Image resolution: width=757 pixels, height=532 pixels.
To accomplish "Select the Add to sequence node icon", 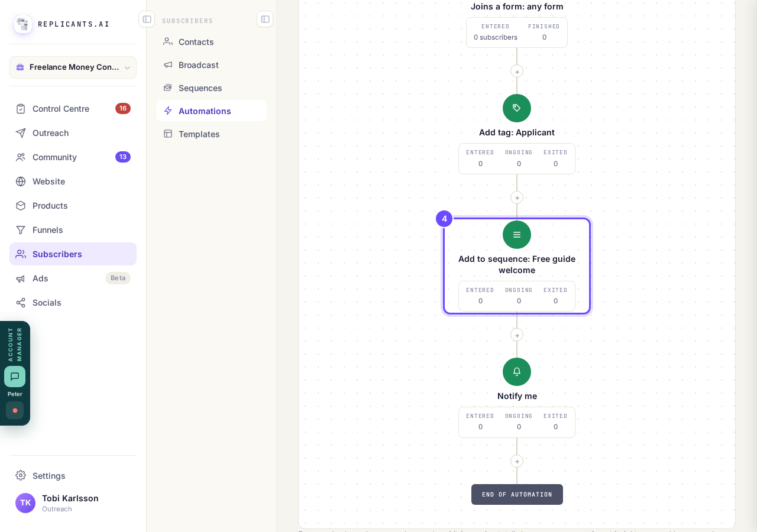I will pyautogui.click(x=517, y=235).
